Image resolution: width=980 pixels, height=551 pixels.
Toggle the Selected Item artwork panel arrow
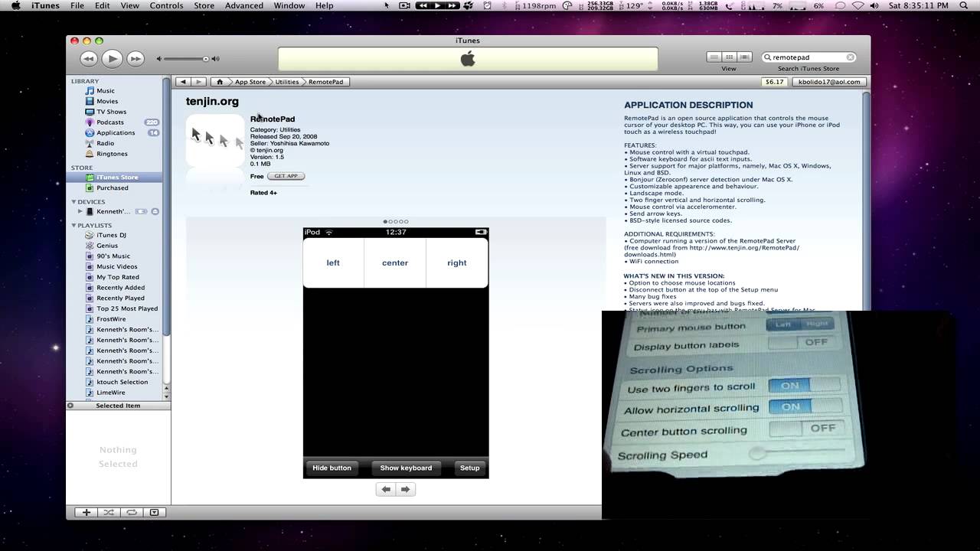pos(70,406)
